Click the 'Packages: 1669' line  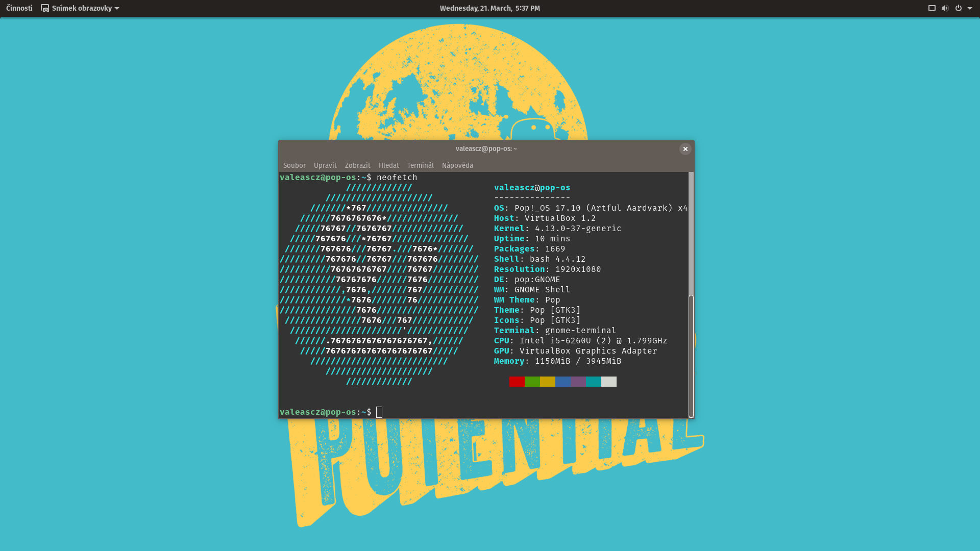pyautogui.click(x=529, y=249)
